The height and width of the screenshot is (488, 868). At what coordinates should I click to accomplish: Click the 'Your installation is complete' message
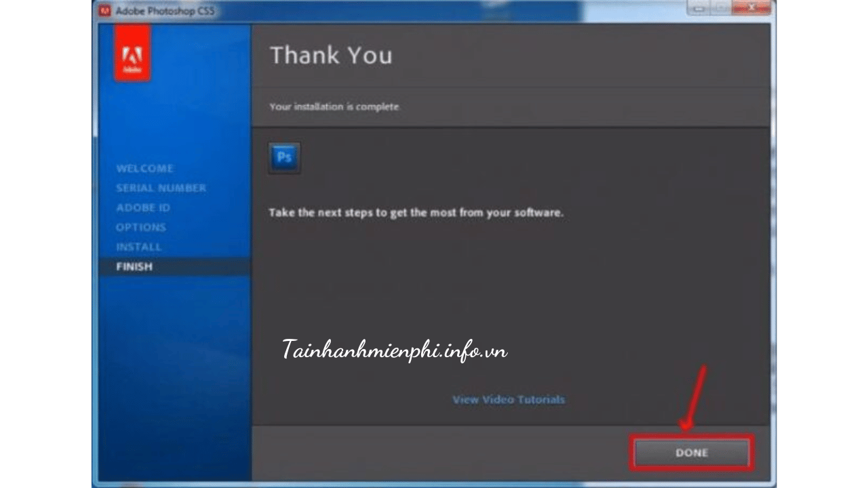(334, 106)
